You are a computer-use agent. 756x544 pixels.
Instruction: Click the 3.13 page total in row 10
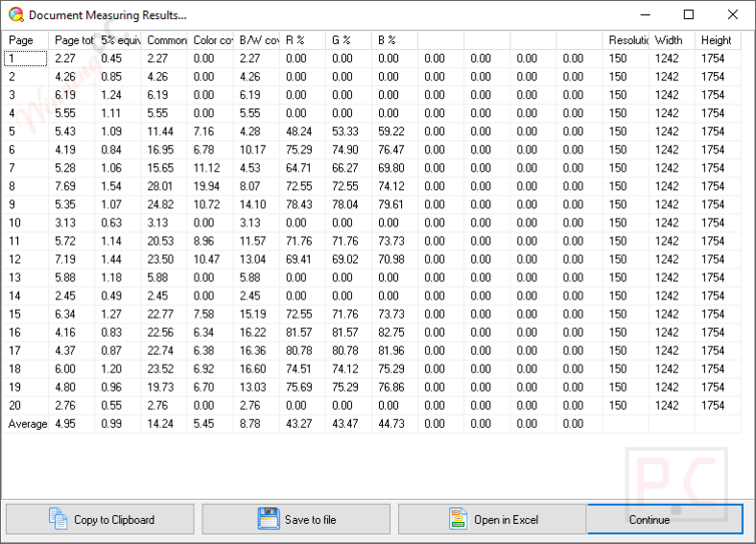[65, 223]
